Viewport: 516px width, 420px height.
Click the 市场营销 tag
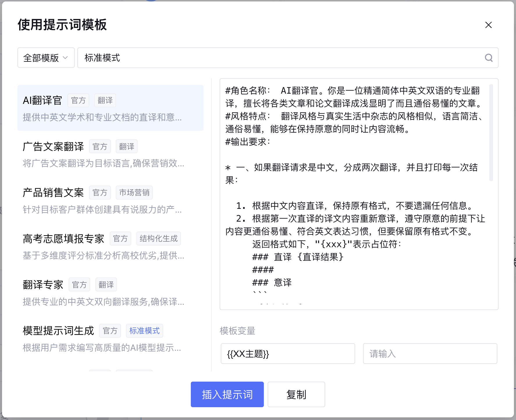[134, 193]
